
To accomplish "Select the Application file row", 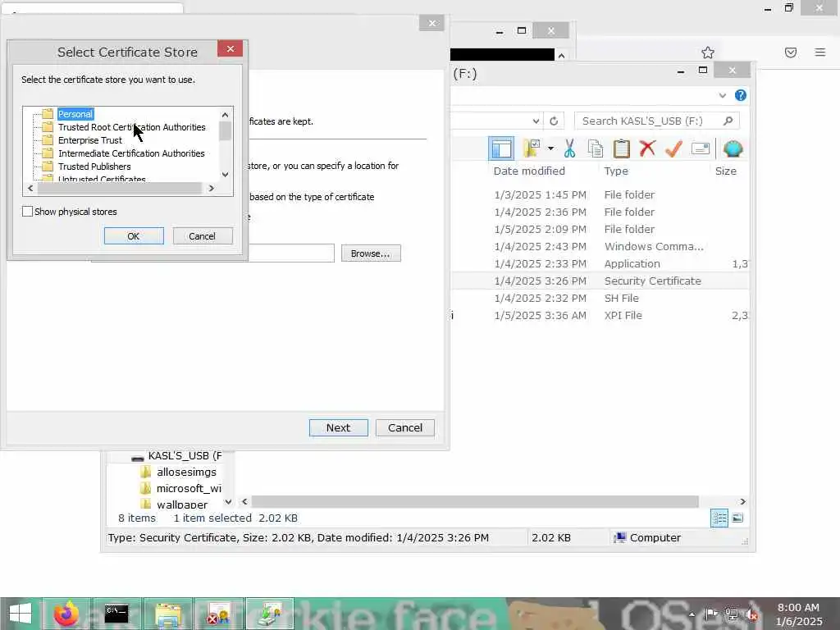I will pos(600,263).
